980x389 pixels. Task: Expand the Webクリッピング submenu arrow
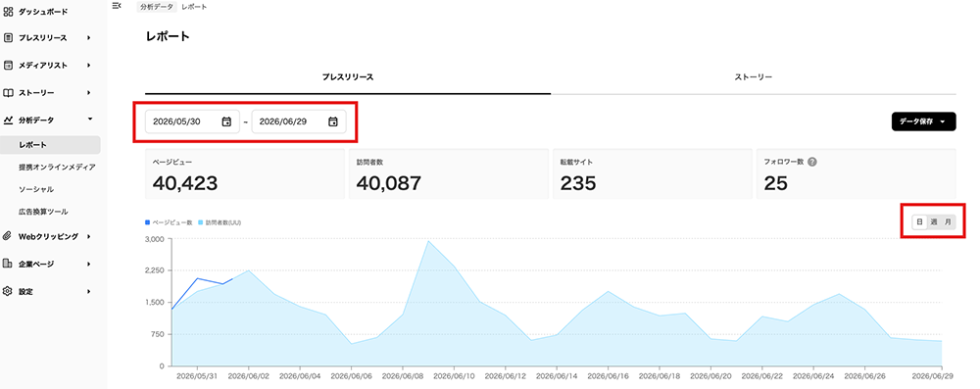[x=89, y=236]
